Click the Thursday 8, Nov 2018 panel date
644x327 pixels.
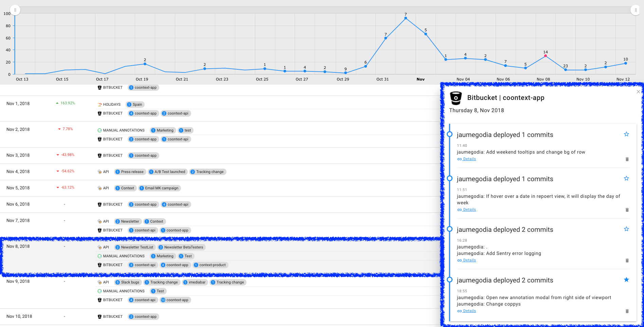coord(477,110)
